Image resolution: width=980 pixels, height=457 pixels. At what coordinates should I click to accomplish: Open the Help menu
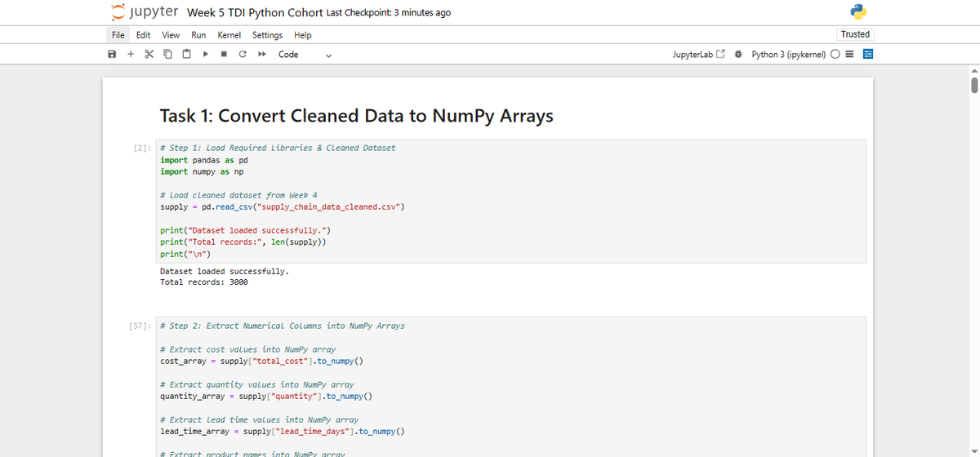[x=303, y=35]
